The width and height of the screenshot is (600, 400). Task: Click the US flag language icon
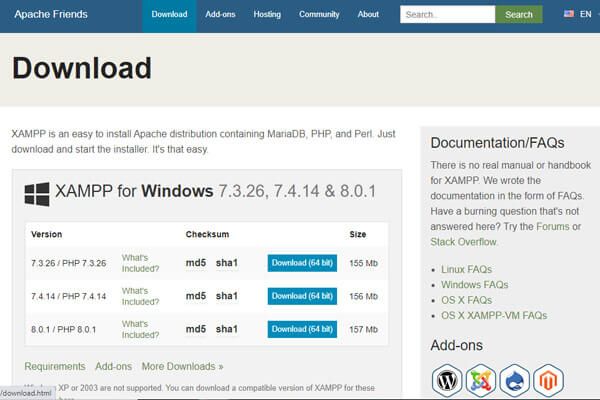(569, 14)
